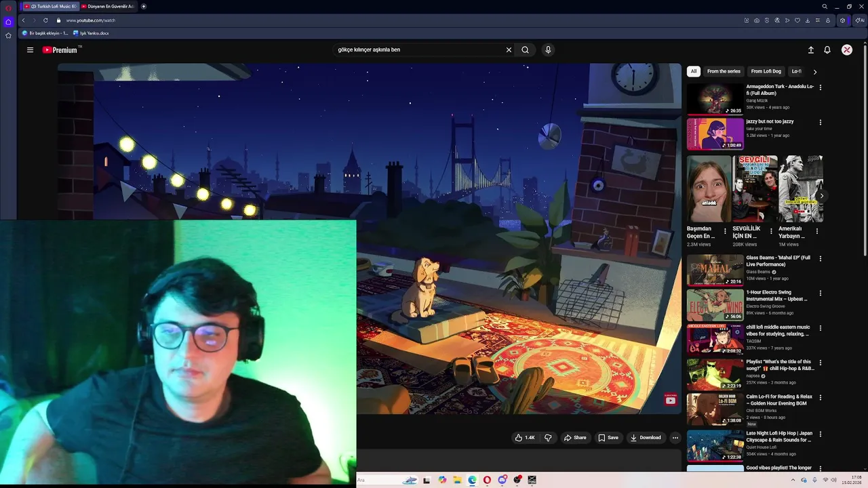Screen dimensions: 868x488
Task: Open the Opera snapshot icon in toolbar
Action: [757, 20]
